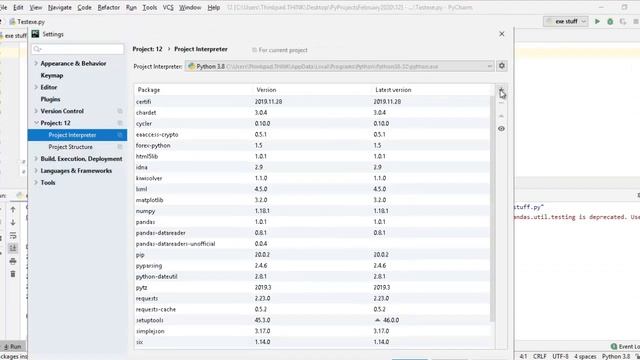The height and width of the screenshot is (360, 640).
Task: Select Project Interpreter in tree
Action: pos(77,135)
